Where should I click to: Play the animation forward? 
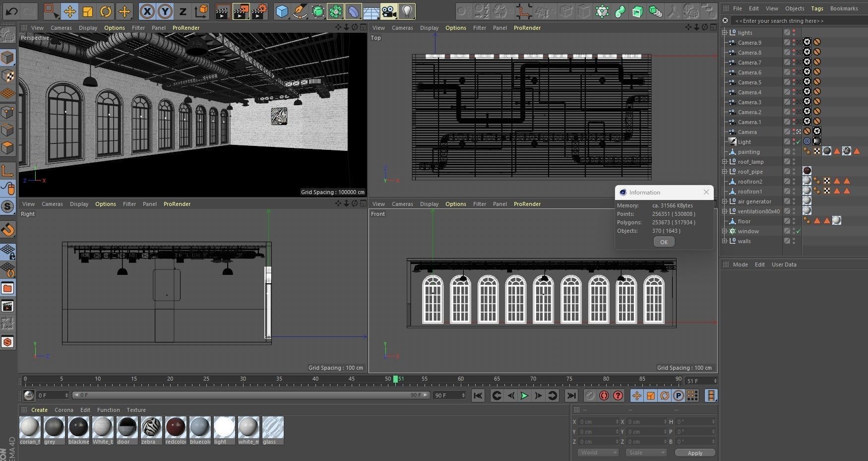click(524, 395)
